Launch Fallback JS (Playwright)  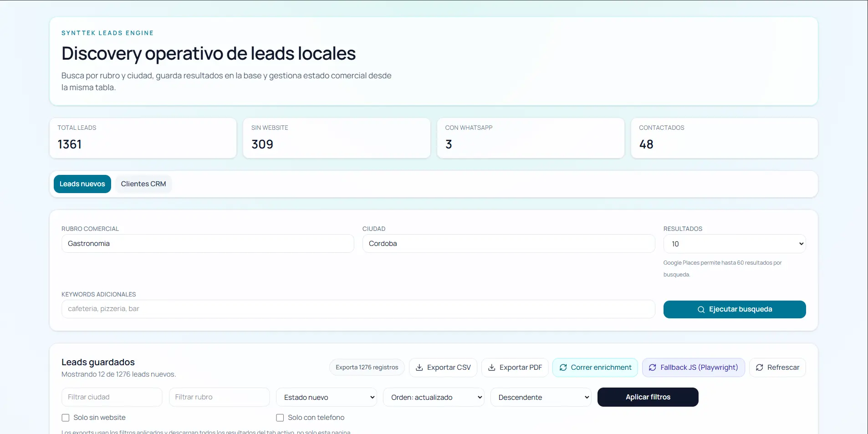coord(694,368)
